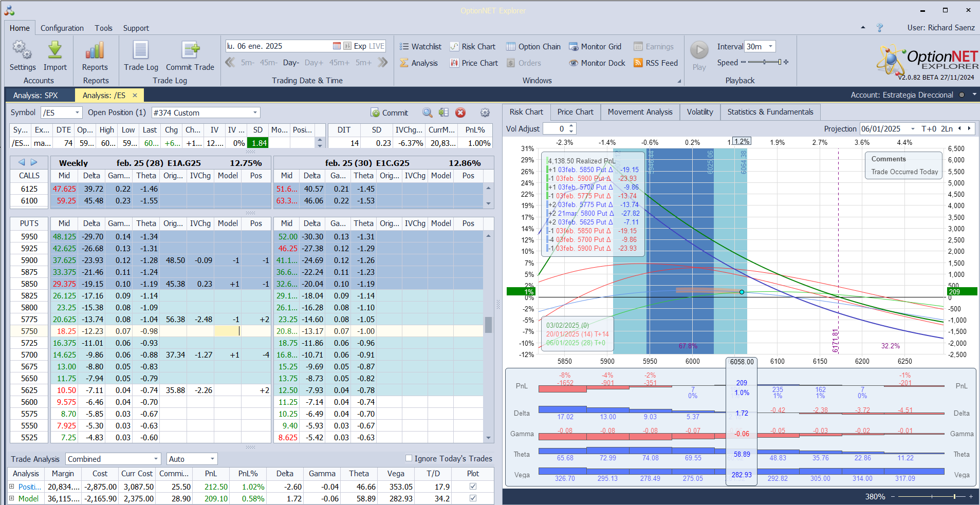This screenshot has width=980, height=505.
Task: Click the Day+ step button
Action: pos(314,63)
